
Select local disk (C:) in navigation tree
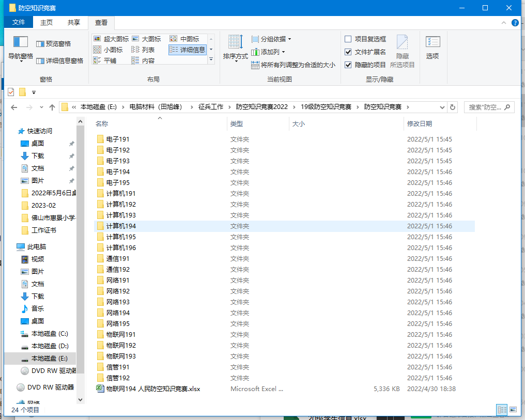click(x=49, y=333)
